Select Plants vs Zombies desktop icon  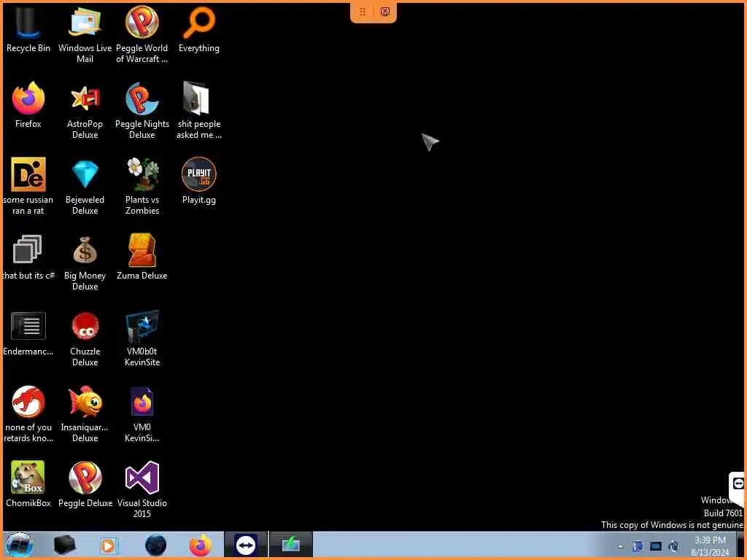click(x=142, y=187)
